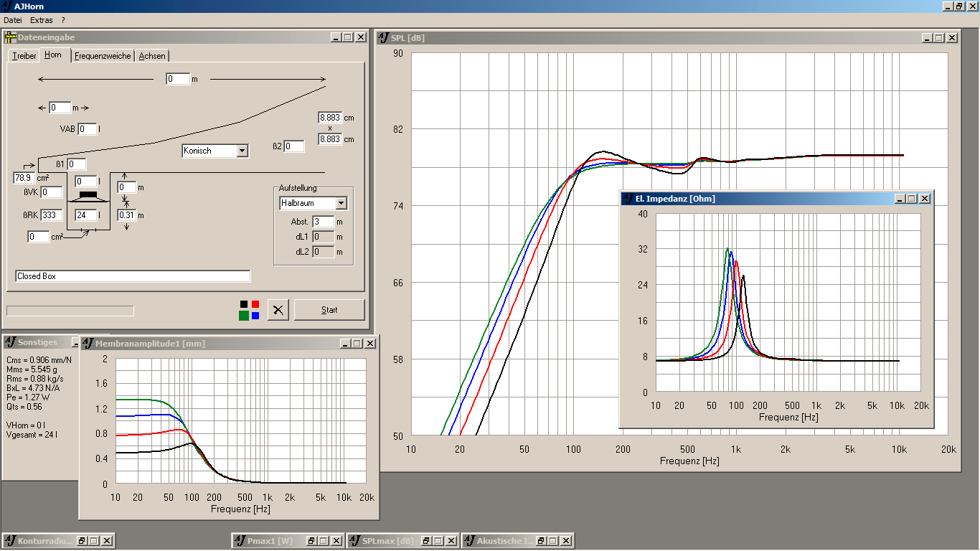The height and width of the screenshot is (551, 980).
Task: Click the Start button
Action: 329,310
